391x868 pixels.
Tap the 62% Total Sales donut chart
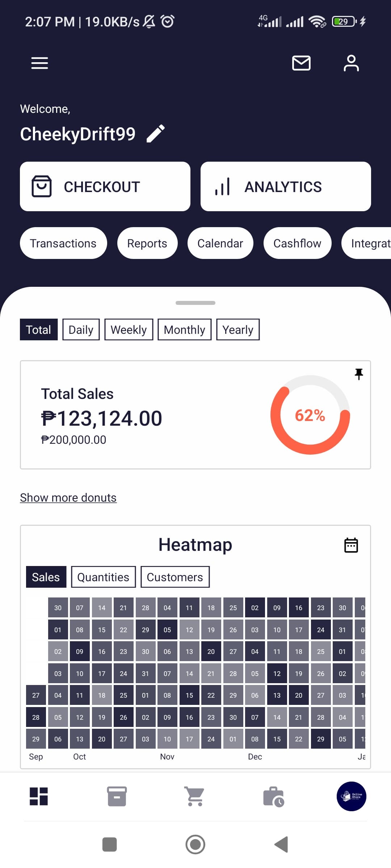[x=310, y=415]
